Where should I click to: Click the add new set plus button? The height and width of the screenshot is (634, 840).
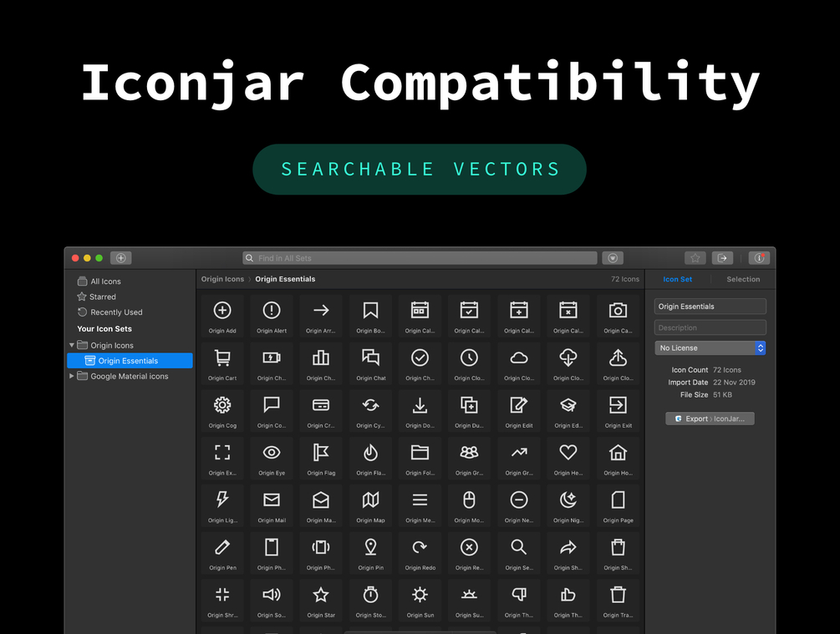pyautogui.click(x=121, y=258)
